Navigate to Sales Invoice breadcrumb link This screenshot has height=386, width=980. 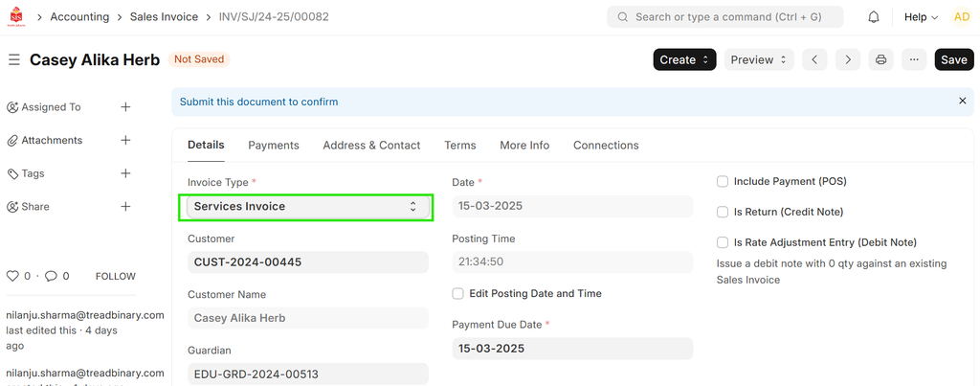[x=164, y=17]
